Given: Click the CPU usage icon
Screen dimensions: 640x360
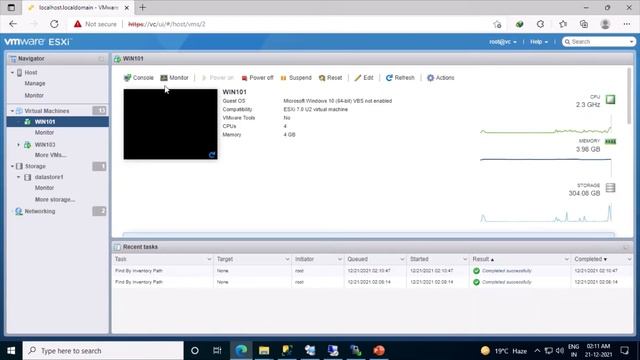Looking at the screenshot, I should (611, 99).
